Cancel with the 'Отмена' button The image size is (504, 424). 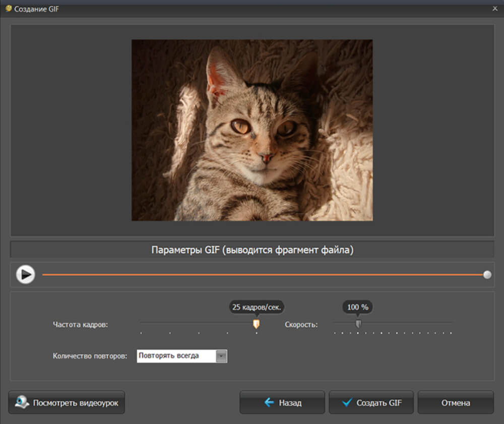456,402
